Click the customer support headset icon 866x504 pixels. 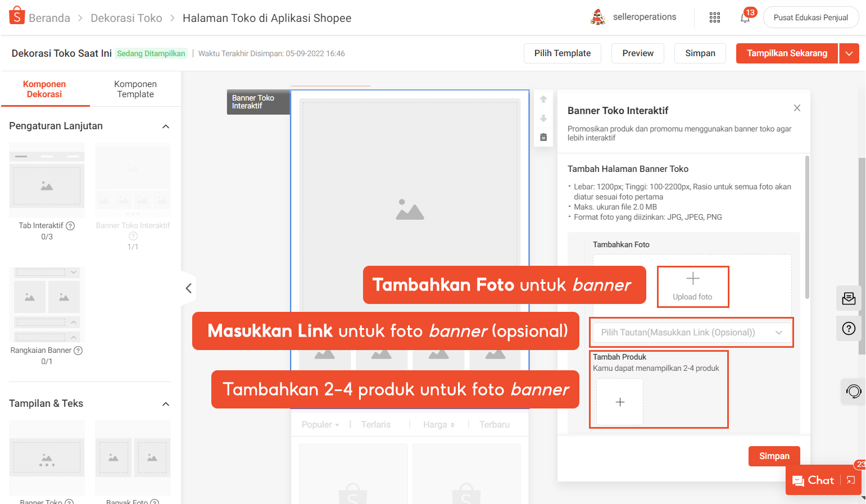click(x=853, y=391)
